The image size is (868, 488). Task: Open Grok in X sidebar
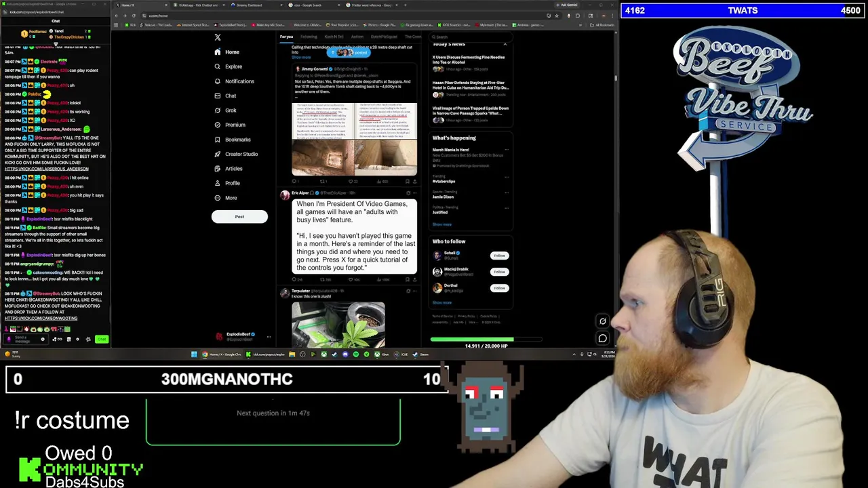point(225,110)
